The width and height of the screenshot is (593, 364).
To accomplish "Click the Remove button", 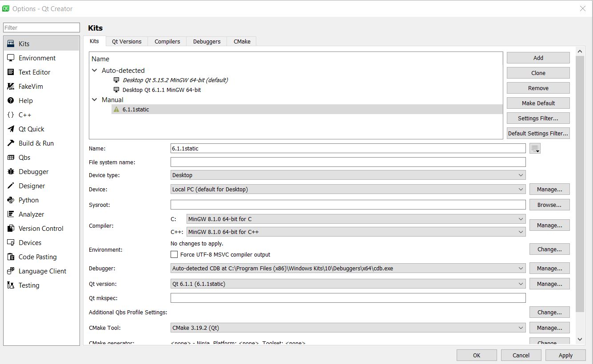I will (538, 88).
